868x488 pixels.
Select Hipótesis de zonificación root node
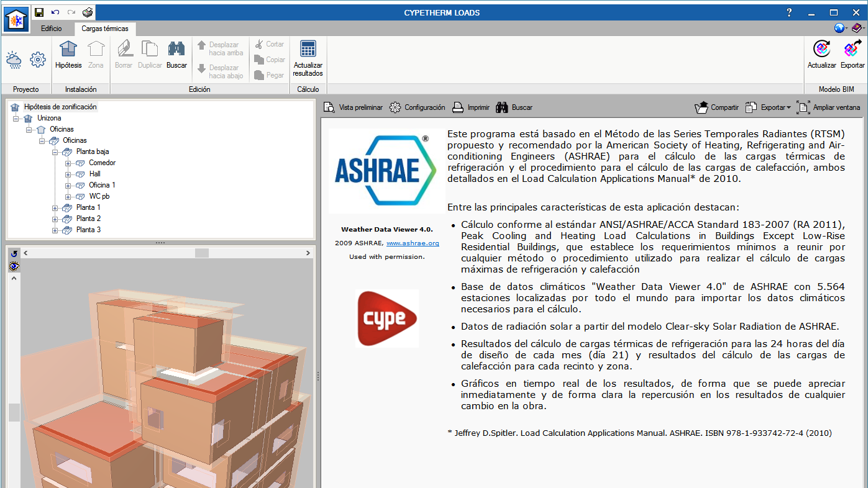60,107
